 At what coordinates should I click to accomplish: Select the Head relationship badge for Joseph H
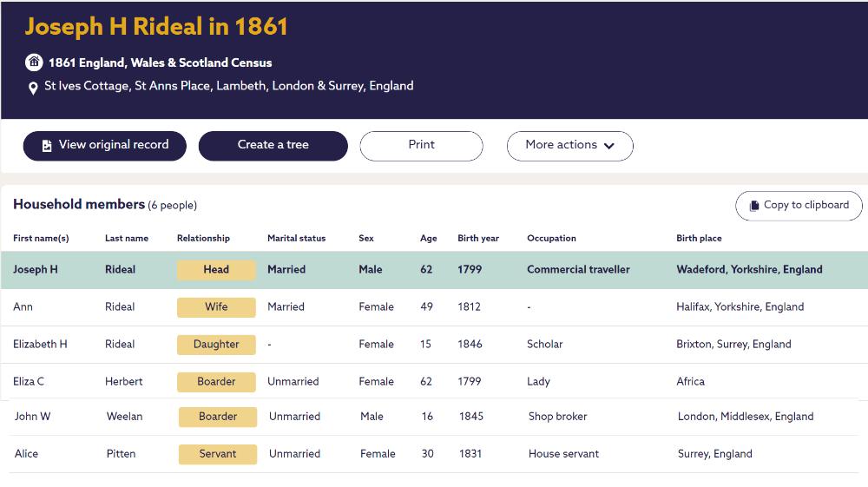[x=216, y=270]
